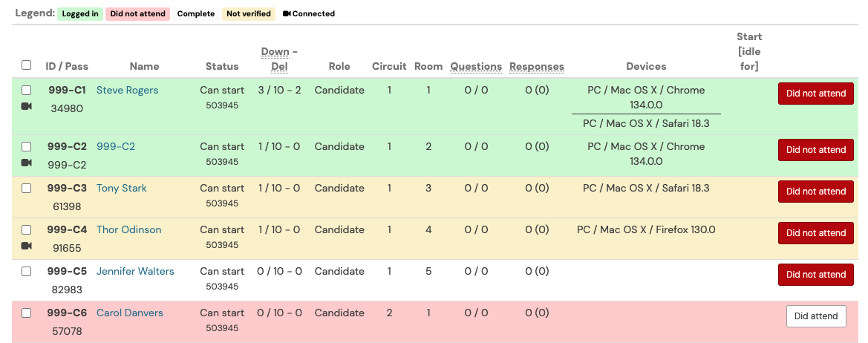Click the Questions column header
This screenshot has height=343, width=868.
[476, 66]
